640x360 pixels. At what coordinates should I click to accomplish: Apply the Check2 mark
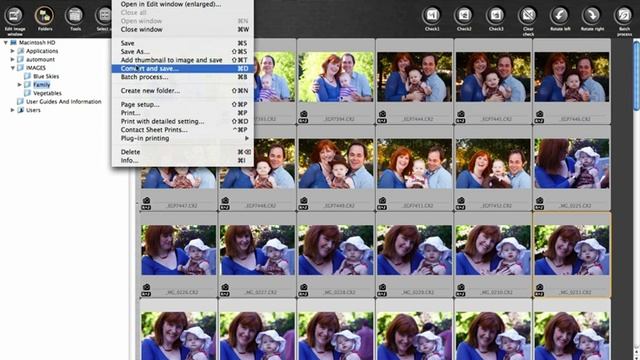point(464,16)
